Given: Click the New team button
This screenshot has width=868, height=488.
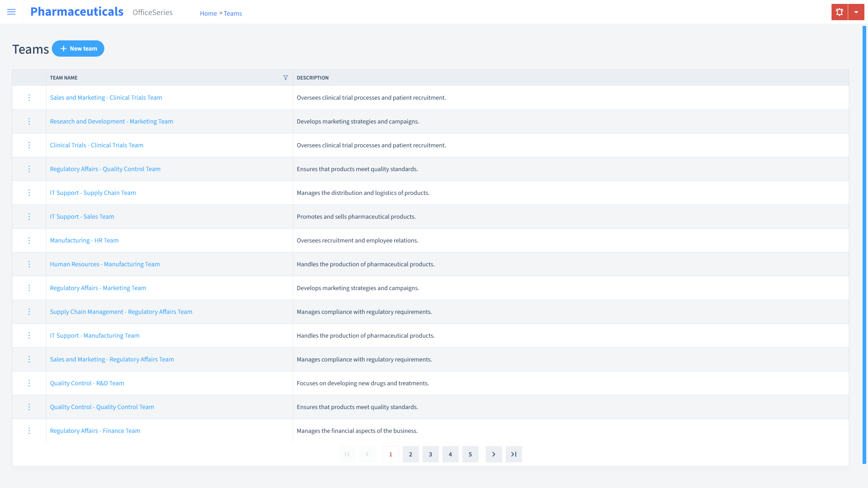Looking at the screenshot, I should [x=78, y=48].
